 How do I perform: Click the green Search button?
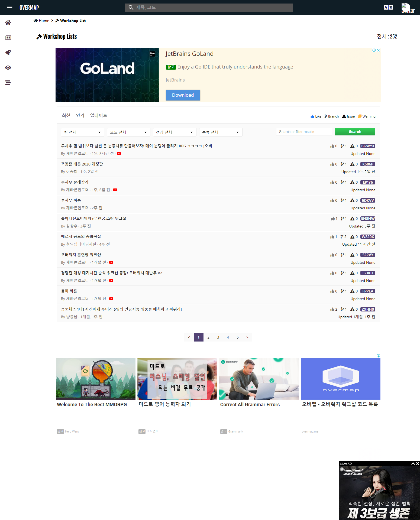click(x=355, y=132)
